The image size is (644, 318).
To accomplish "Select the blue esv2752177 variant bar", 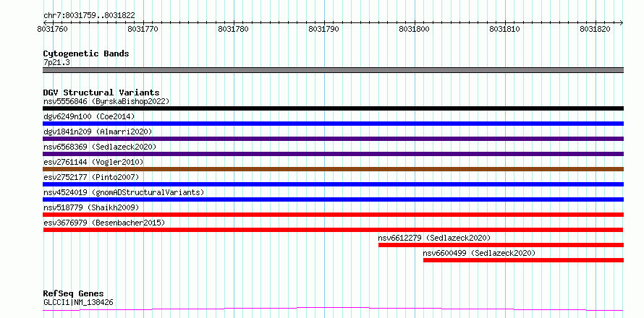I will coord(333,184).
